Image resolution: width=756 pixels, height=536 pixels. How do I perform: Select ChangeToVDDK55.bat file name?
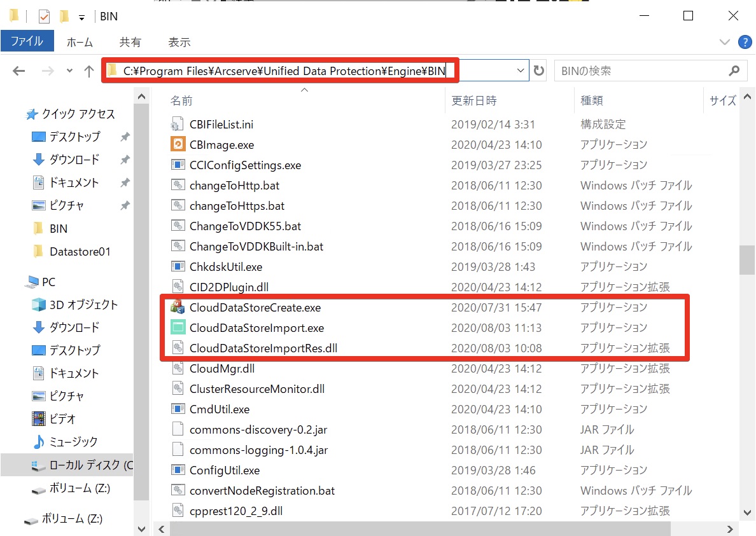click(245, 226)
